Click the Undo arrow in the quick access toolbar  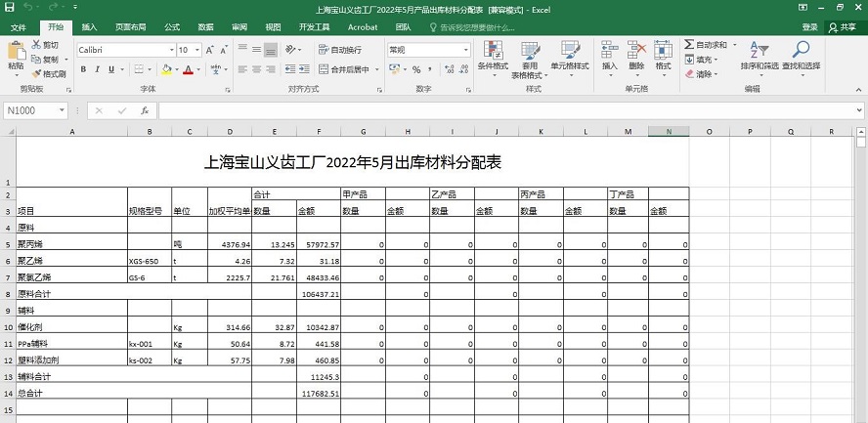27,8
